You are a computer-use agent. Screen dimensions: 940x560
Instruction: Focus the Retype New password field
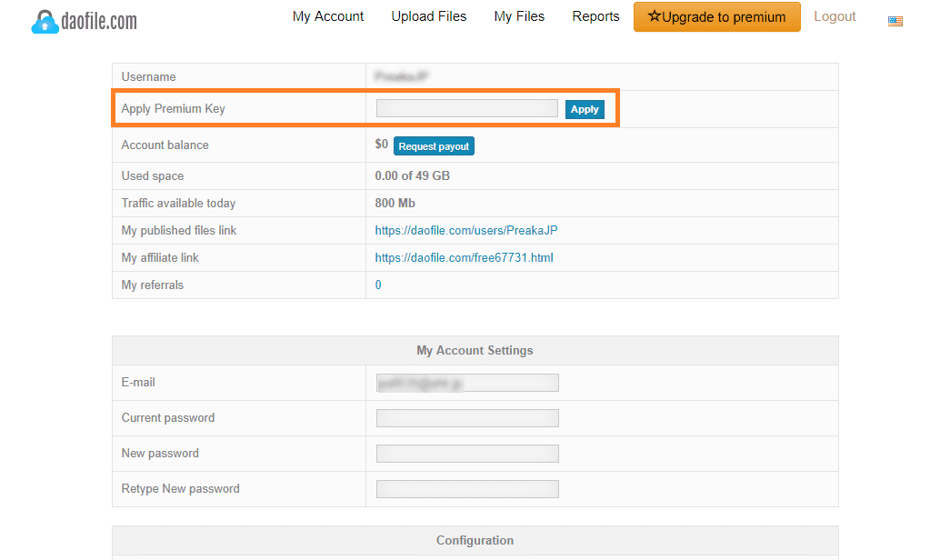(x=467, y=489)
